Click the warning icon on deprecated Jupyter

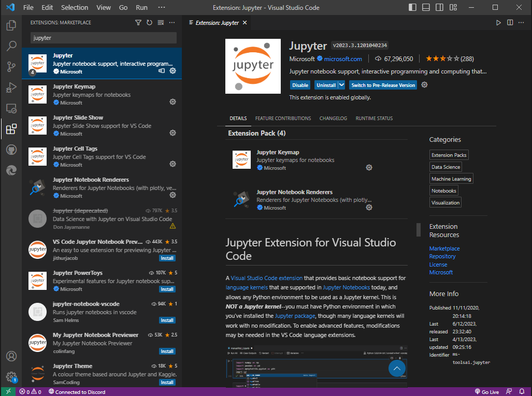(x=172, y=226)
